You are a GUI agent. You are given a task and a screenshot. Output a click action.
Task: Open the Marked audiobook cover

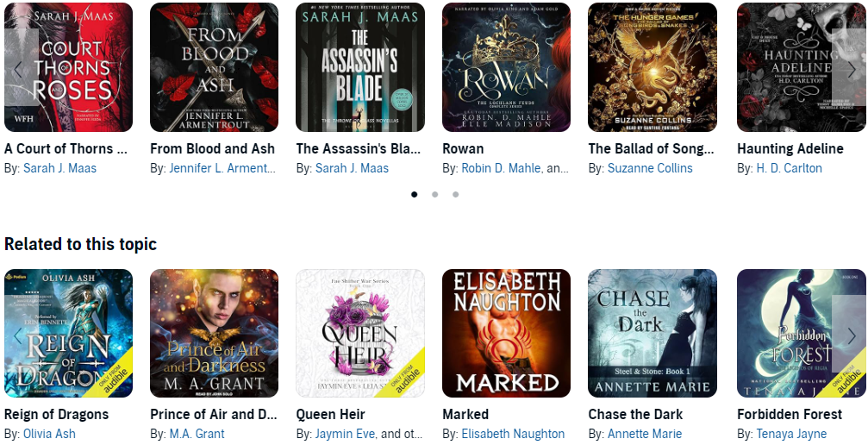pos(507,334)
